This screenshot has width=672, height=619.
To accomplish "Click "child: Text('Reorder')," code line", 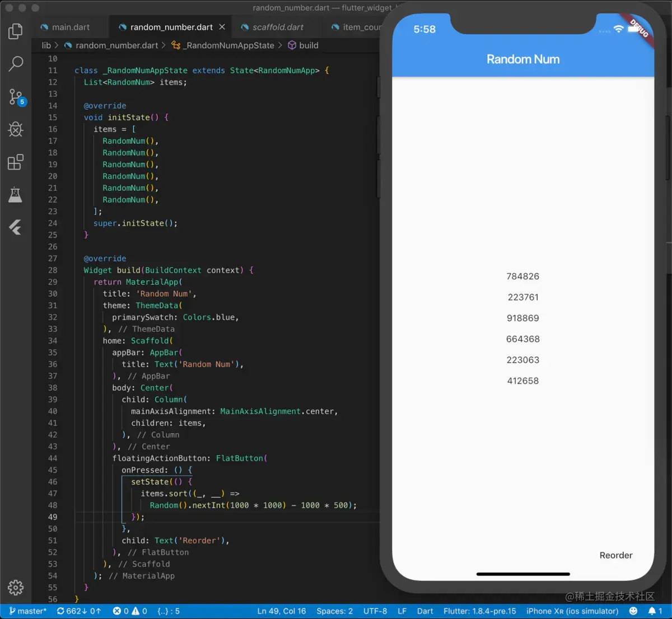I will pos(176,541).
